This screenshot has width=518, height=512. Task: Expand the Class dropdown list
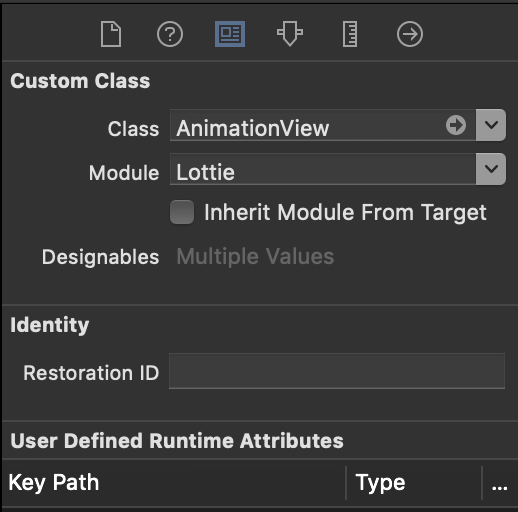click(x=491, y=125)
